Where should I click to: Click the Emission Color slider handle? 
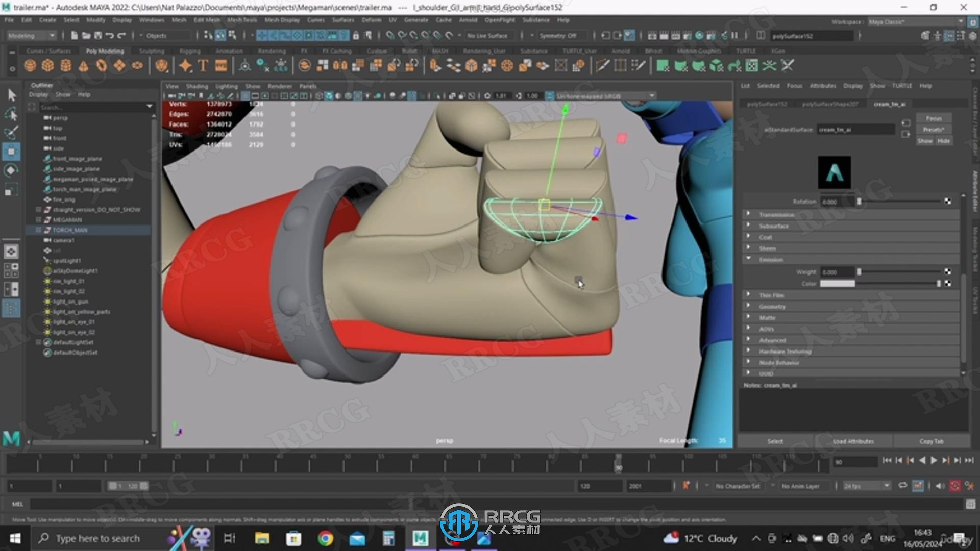[x=938, y=284]
